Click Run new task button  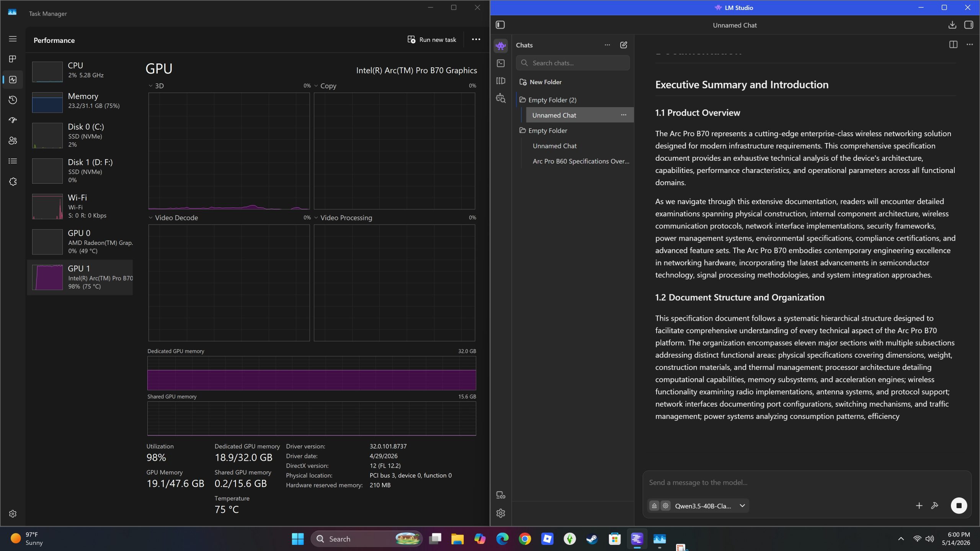click(x=432, y=39)
